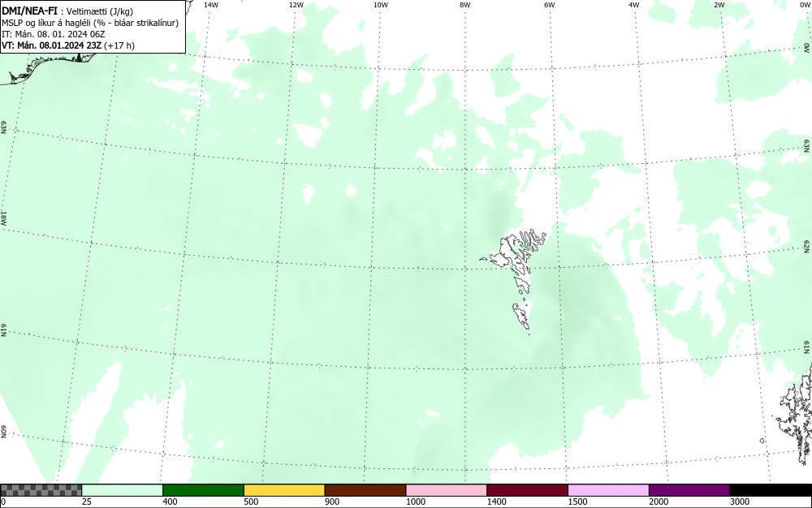
Task: Click the "12W" longitude label
Action: (x=296, y=5)
